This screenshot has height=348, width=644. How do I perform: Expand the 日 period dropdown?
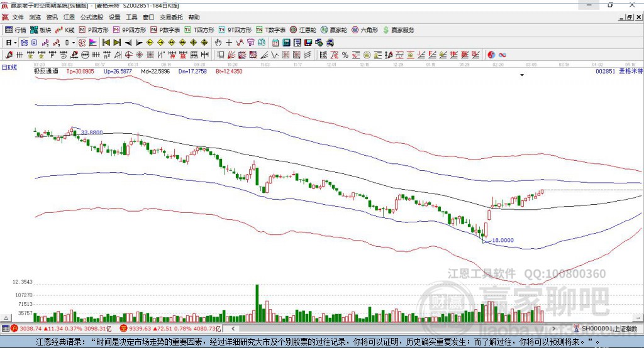tap(15, 43)
